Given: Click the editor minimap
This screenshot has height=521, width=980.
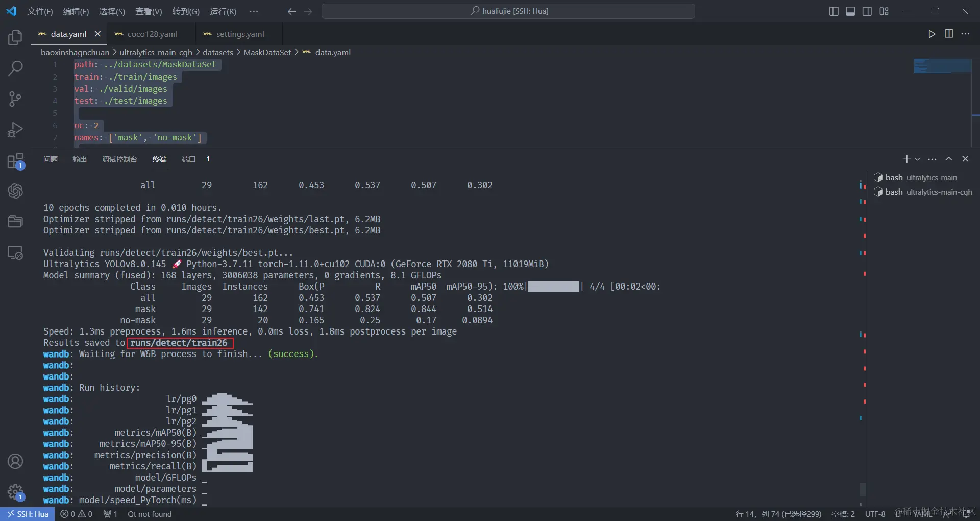Looking at the screenshot, I should pos(942,66).
